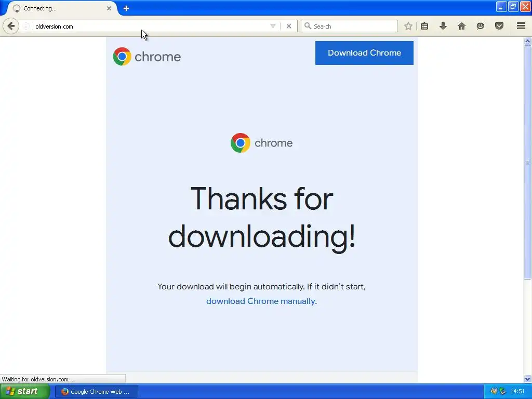Click the 'Google Chrome Web ...' taskbar button
532x399 pixels.
coord(96,392)
